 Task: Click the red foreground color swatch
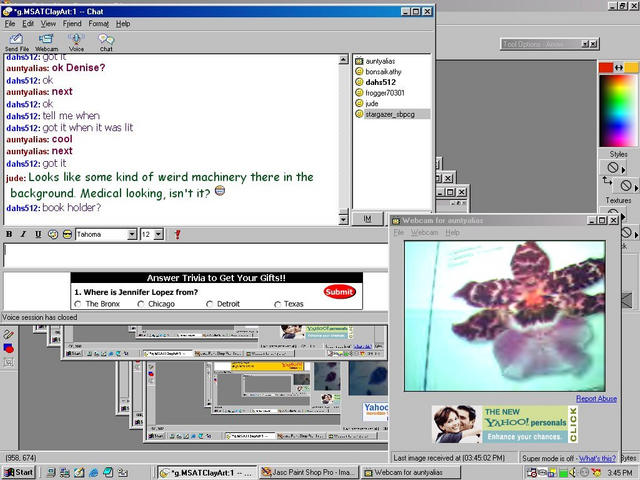pyautogui.click(x=606, y=67)
